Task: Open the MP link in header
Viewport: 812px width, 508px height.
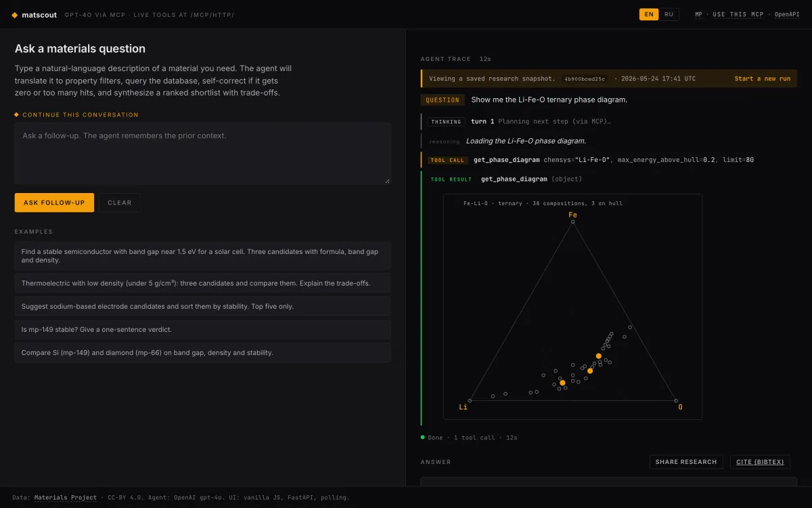Action: pyautogui.click(x=699, y=14)
